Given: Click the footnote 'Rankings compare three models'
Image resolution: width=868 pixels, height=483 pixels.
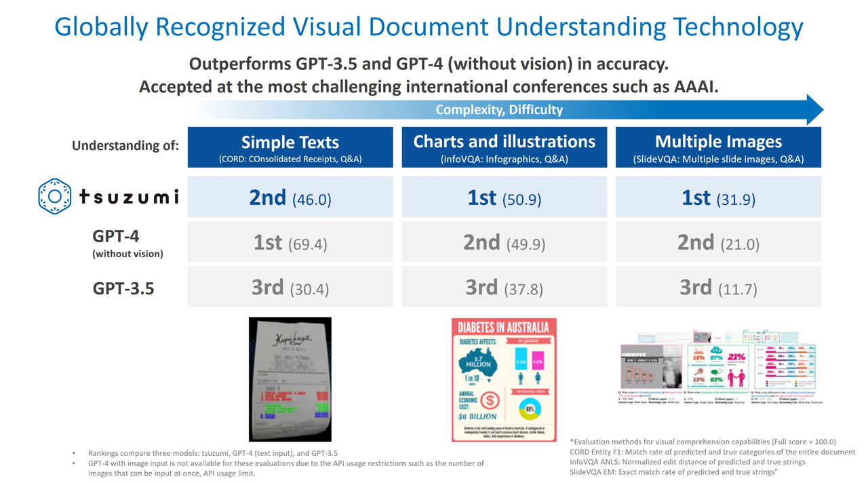Looking at the screenshot, I should click(x=213, y=453).
